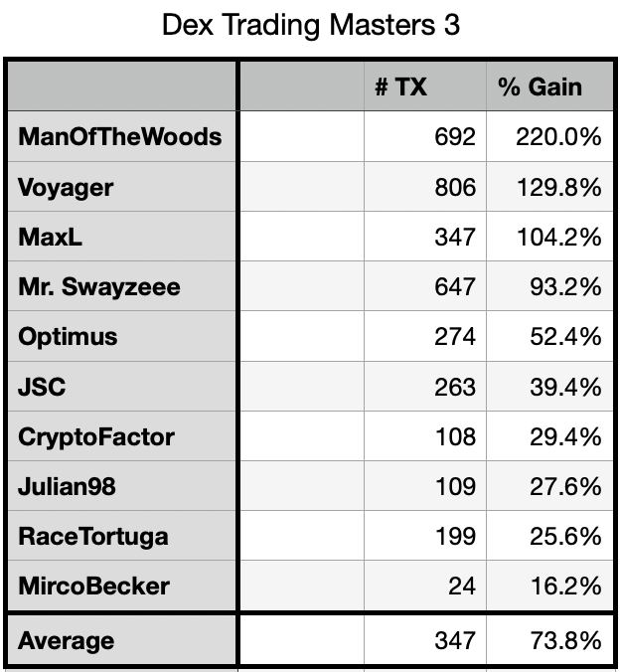Image resolution: width=620 pixels, height=672 pixels.
Task: Select the Julian98 row label
Action: [121, 486]
